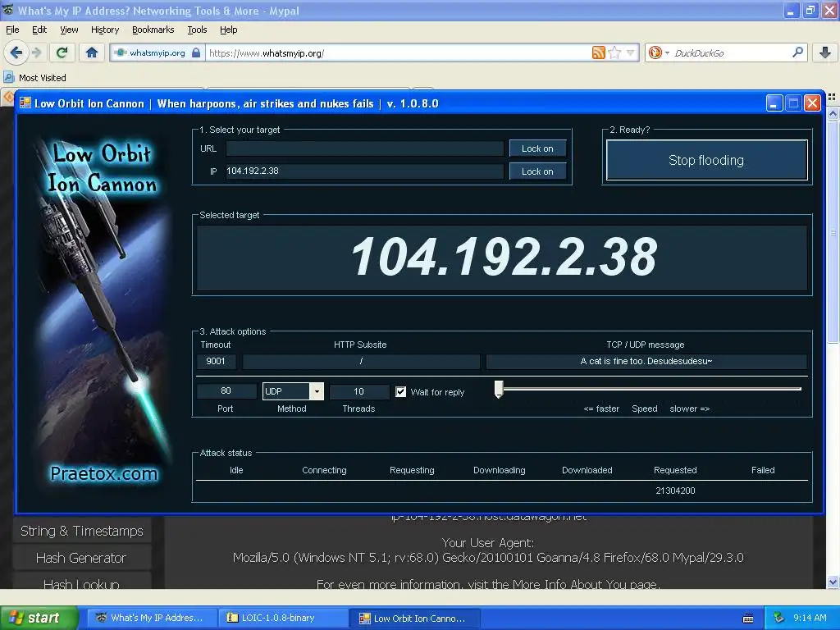Open the Help menu

point(228,30)
